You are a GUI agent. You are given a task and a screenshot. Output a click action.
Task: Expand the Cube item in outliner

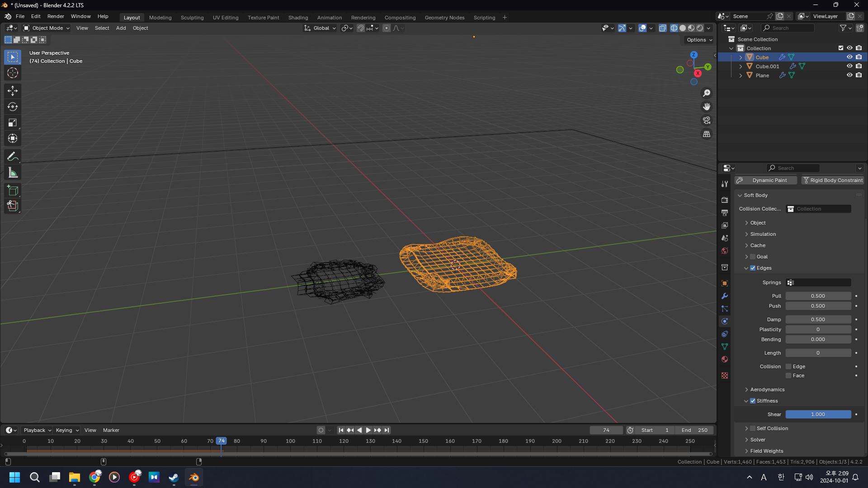tap(741, 57)
